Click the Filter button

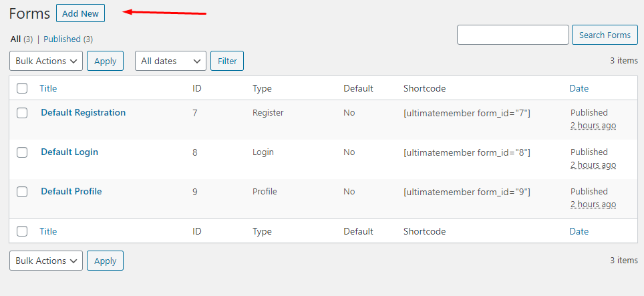(227, 61)
